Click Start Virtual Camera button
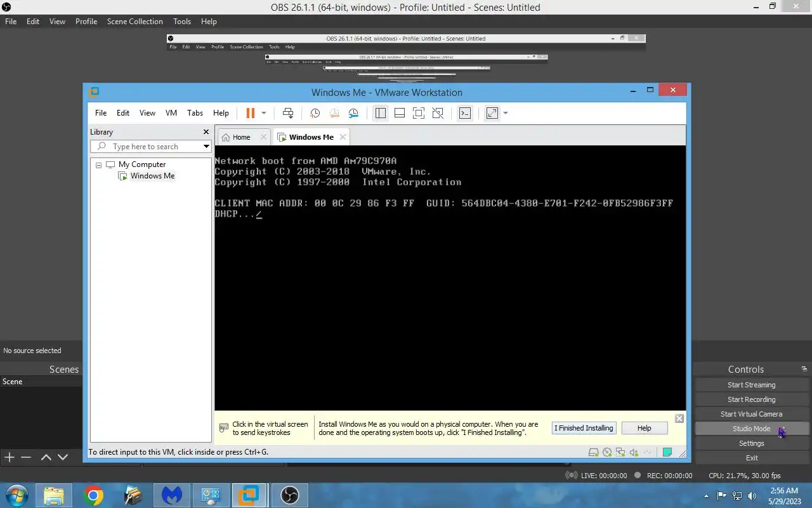The height and width of the screenshot is (508, 812). [x=752, y=414]
